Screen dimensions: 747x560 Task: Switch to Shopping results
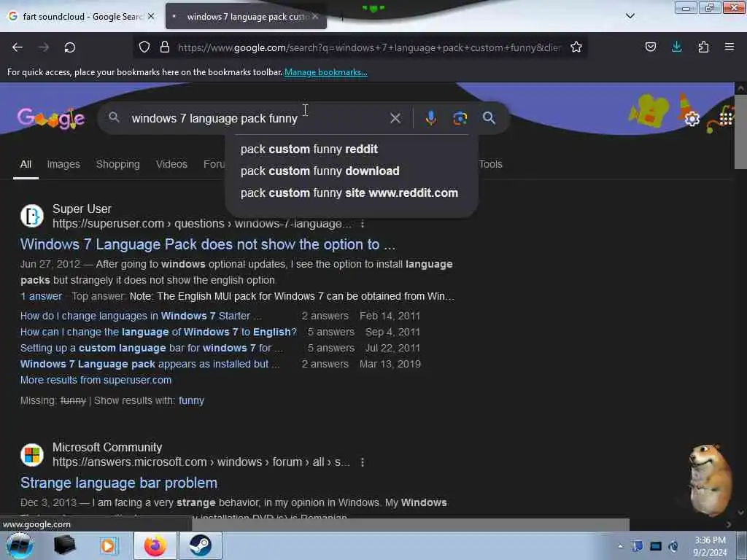(x=117, y=164)
